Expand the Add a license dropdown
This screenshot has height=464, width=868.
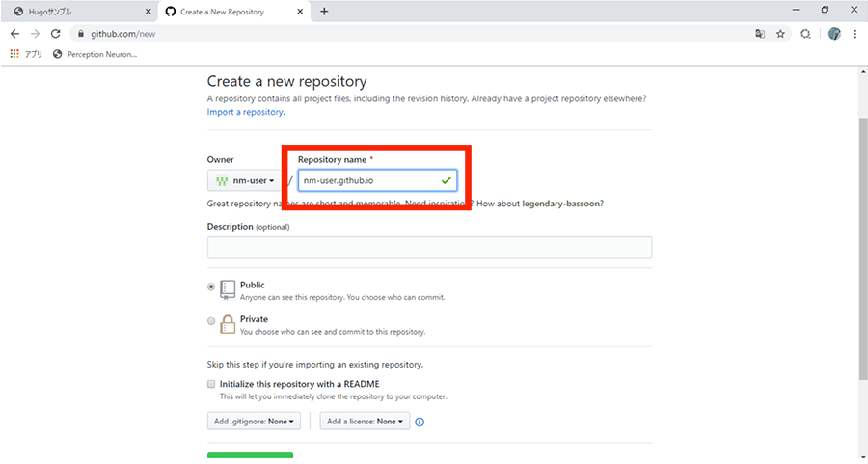pos(365,422)
